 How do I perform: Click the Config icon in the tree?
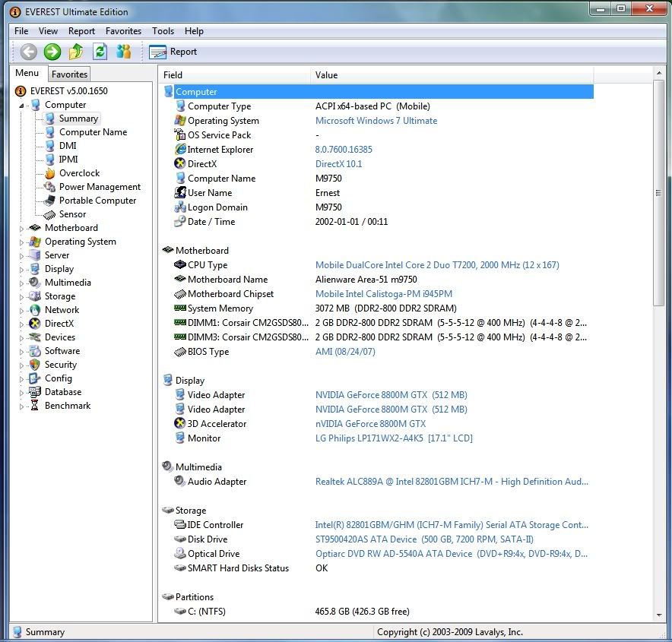coord(35,378)
